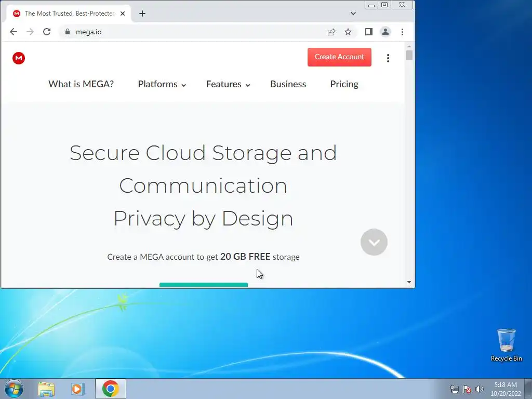View site info via the lock icon

(68, 32)
